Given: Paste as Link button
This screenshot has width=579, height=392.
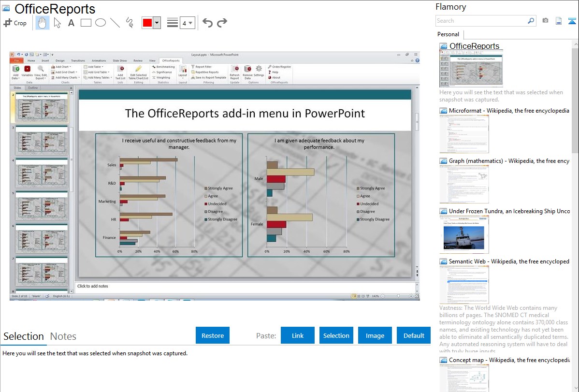Looking at the screenshot, I should point(298,335).
